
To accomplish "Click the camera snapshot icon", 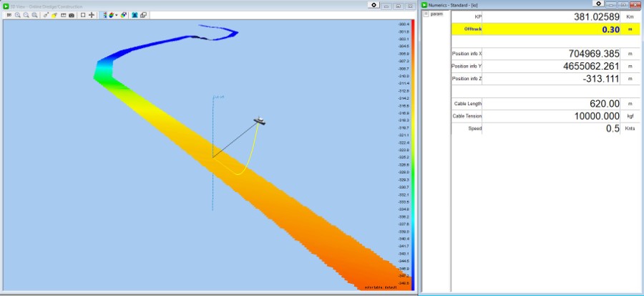I will click(72, 15).
